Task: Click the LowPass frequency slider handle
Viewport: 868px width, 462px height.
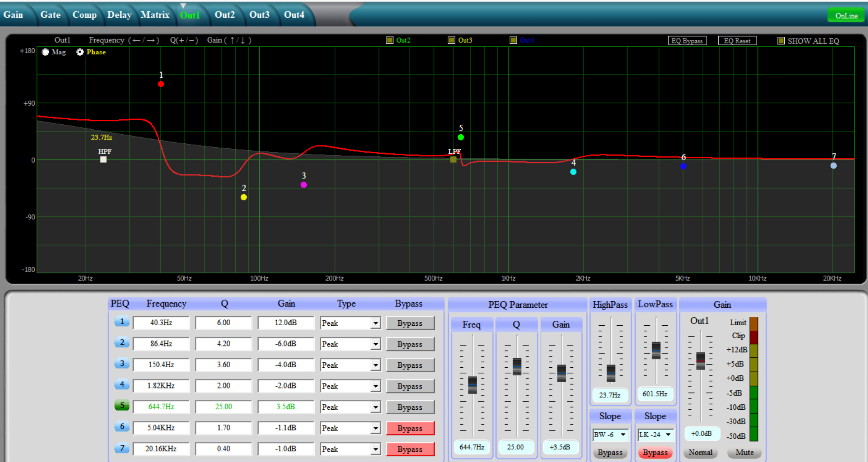Action: tap(656, 350)
